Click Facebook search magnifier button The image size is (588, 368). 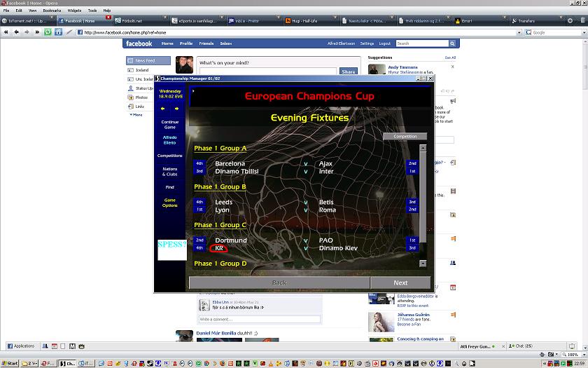click(452, 43)
